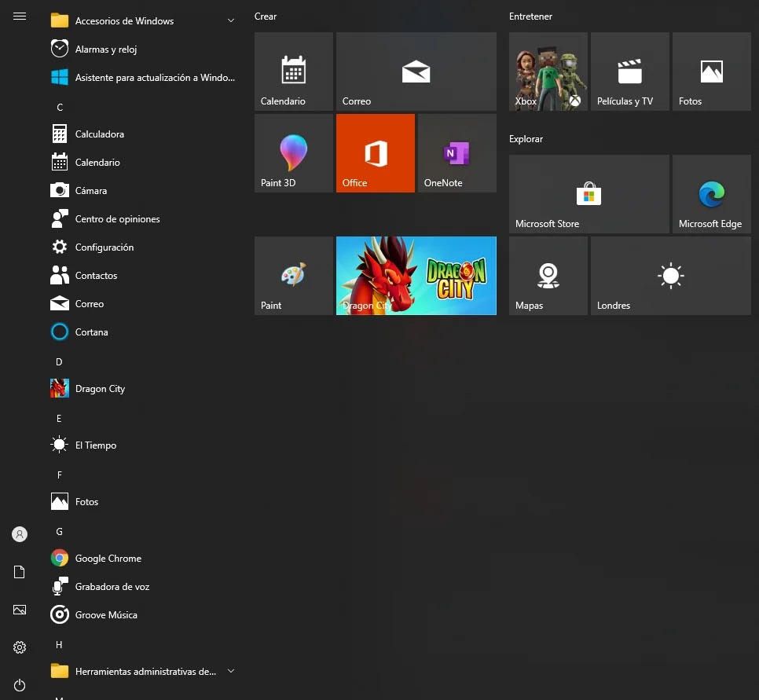This screenshot has width=759, height=700.
Task: Click the letter H section header
Action: point(59,645)
